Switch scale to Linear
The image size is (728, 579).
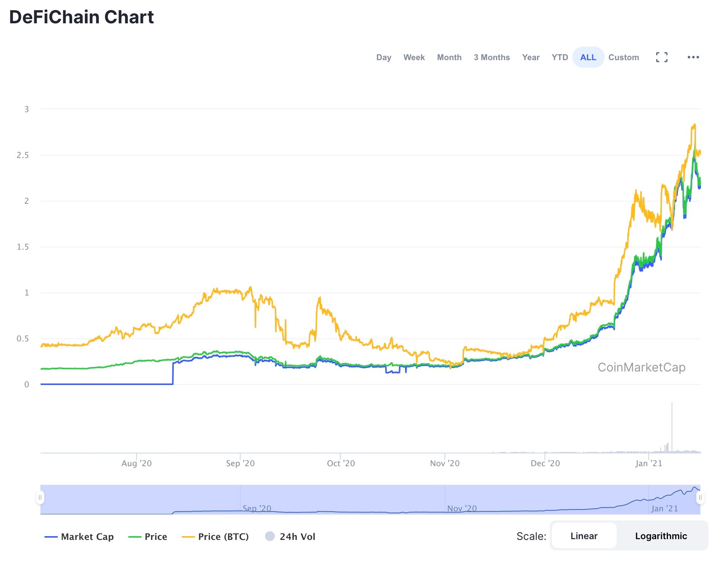pyautogui.click(x=584, y=536)
